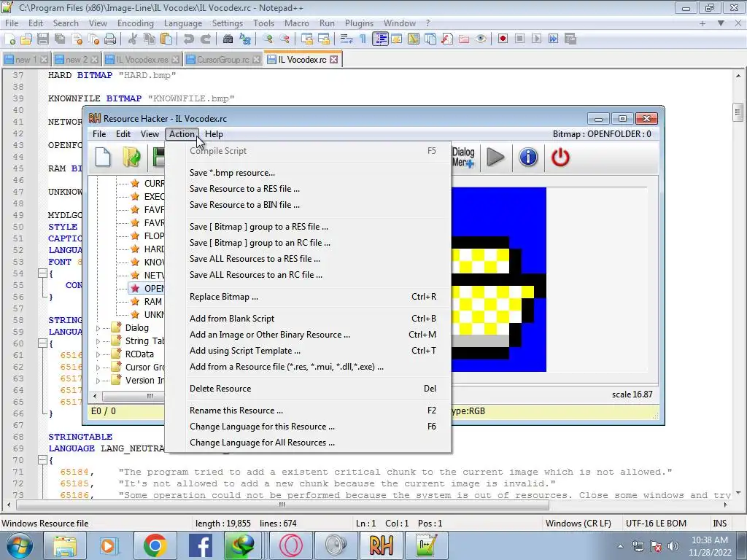Expand the Version Info tree folder
The height and width of the screenshot is (560, 747).
[98, 381]
